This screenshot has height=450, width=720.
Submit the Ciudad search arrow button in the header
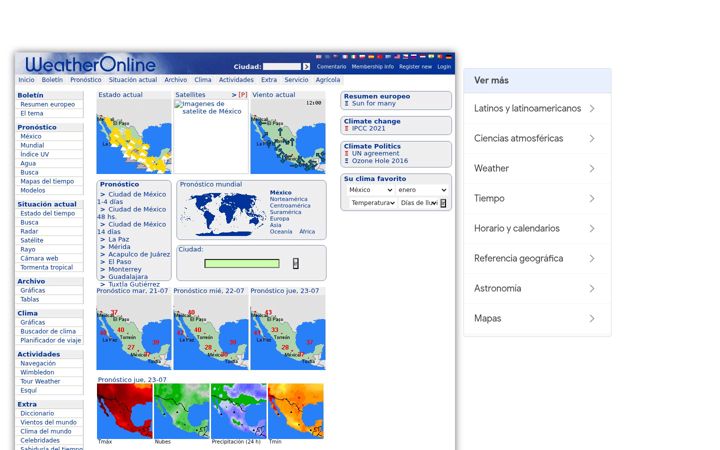(x=306, y=67)
